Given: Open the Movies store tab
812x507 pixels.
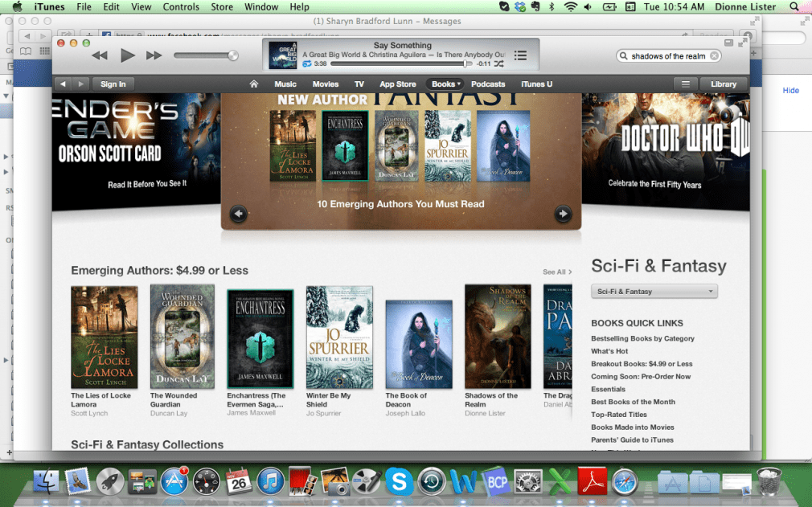Looking at the screenshot, I should pos(326,84).
